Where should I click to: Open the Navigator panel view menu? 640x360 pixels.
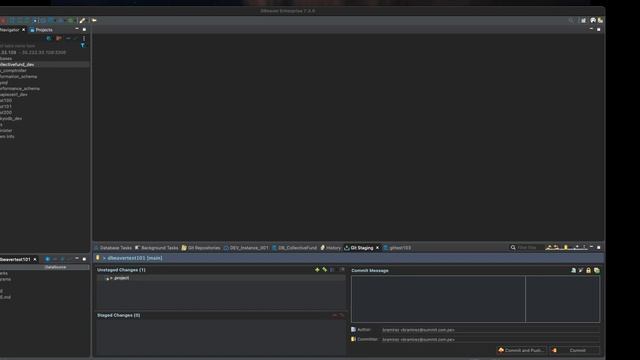coord(84,38)
